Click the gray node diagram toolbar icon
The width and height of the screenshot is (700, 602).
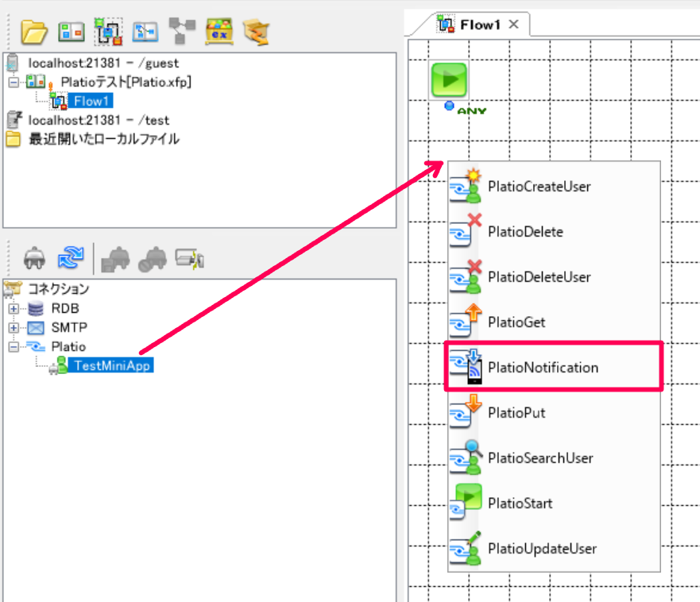tap(182, 31)
